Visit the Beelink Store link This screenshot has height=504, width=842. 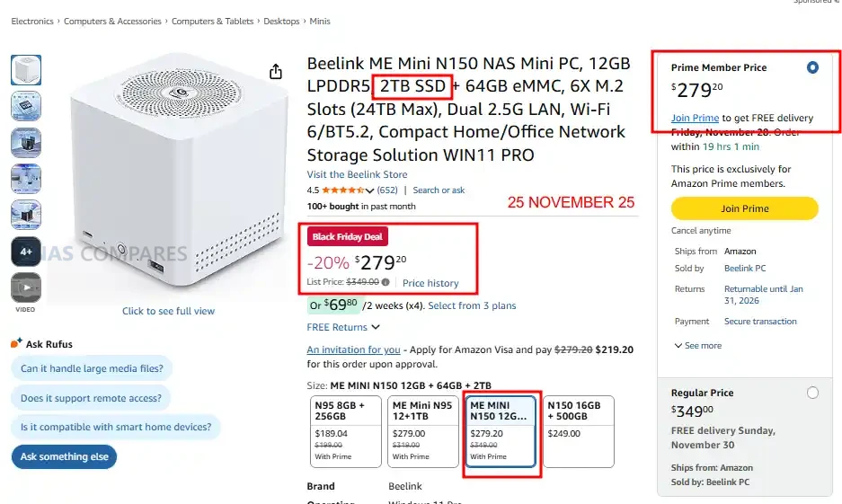357,174
